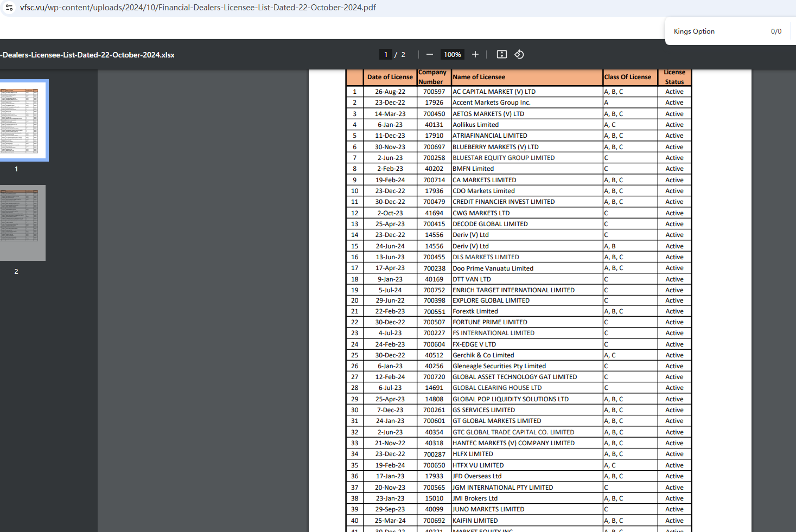The height and width of the screenshot is (532, 796).
Task: Click the date 26-Aug-22
Action: point(390,92)
